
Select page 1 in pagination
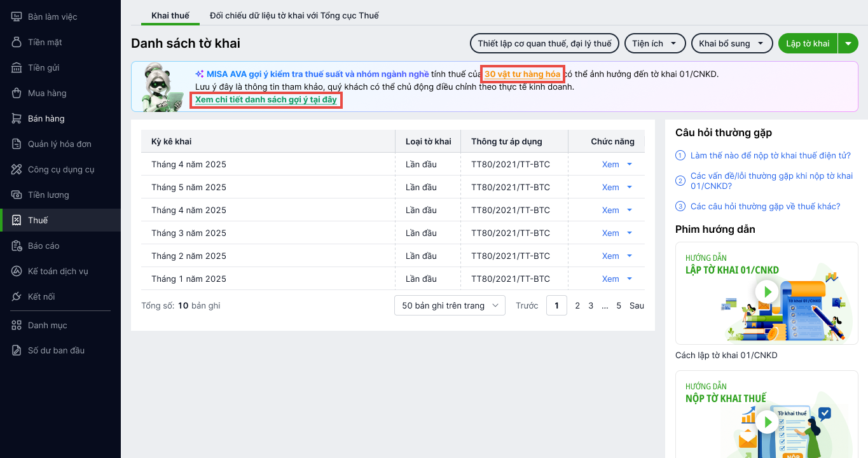pyautogui.click(x=556, y=305)
